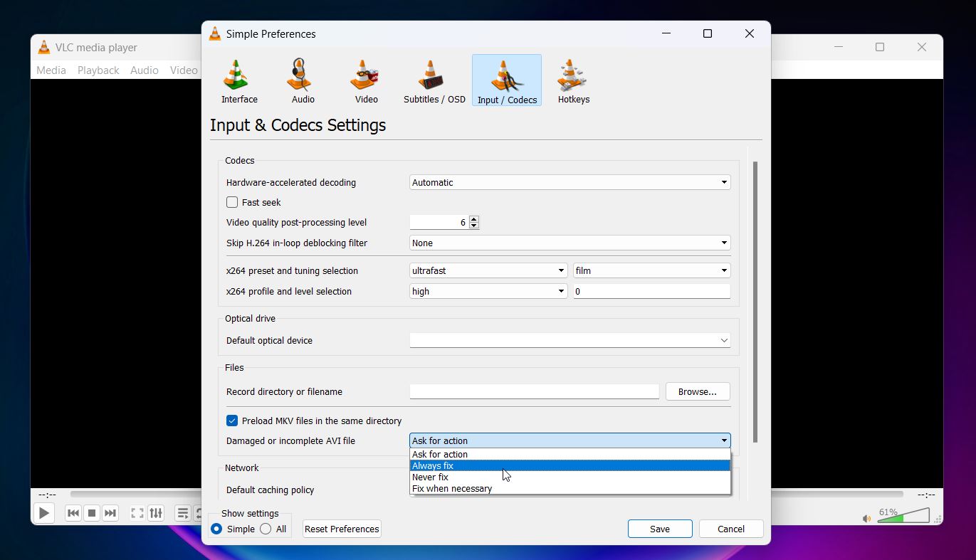Viewport: 976px width, 560px height.
Task: Choose Never fix in dropdown list
Action: pos(570,477)
